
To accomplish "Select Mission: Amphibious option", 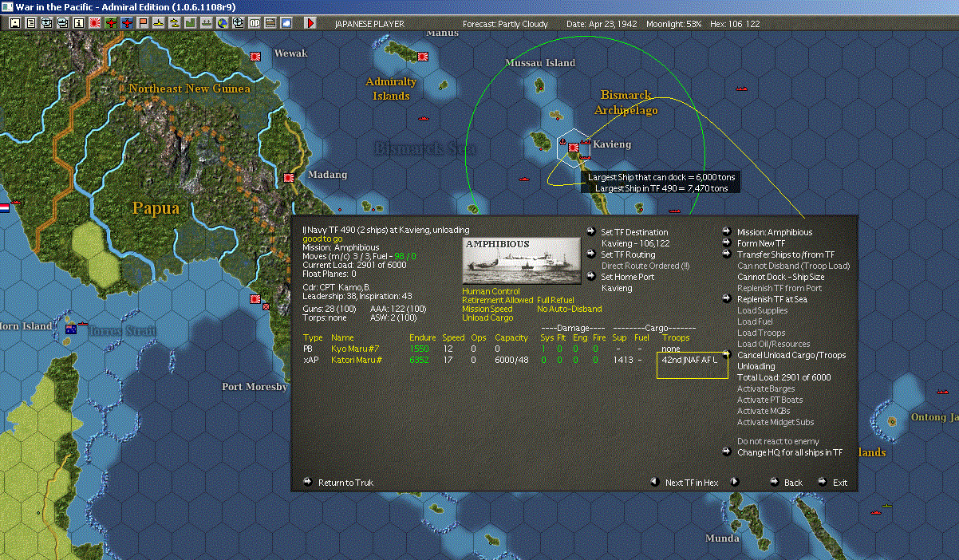I will [x=775, y=232].
